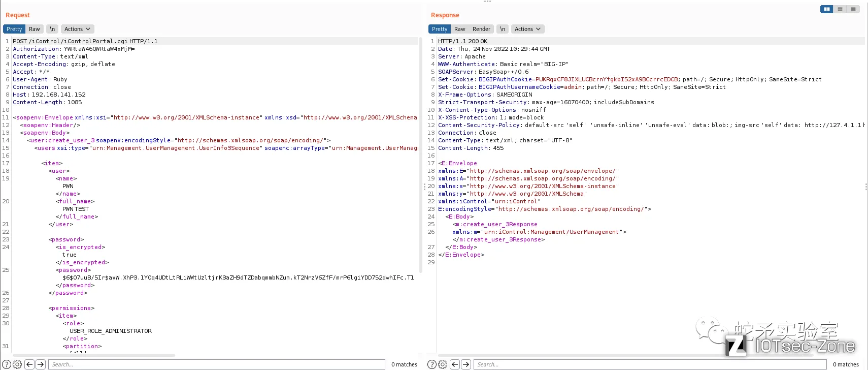Viewport: 868px width, 370px height.
Task: Open the Response Actions dropdown
Action: [527, 29]
